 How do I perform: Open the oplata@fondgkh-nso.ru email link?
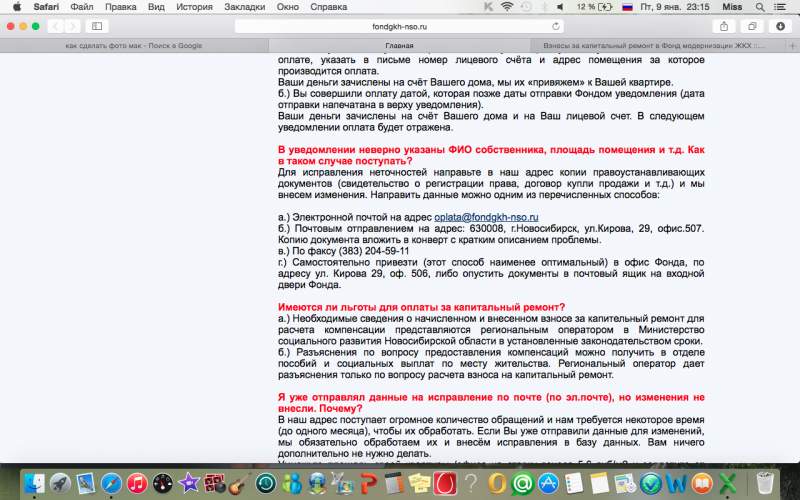pyautogui.click(x=486, y=217)
